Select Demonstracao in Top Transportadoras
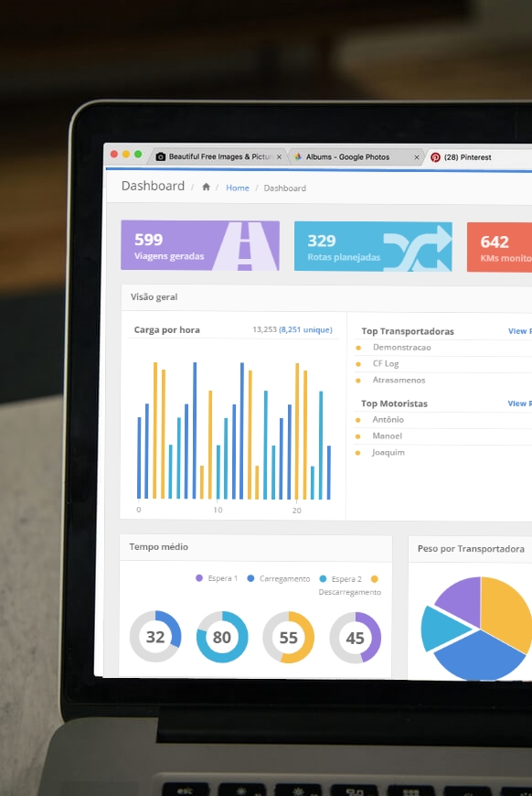The height and width of the screenshot is (796, 532). (x=401, y=348)
